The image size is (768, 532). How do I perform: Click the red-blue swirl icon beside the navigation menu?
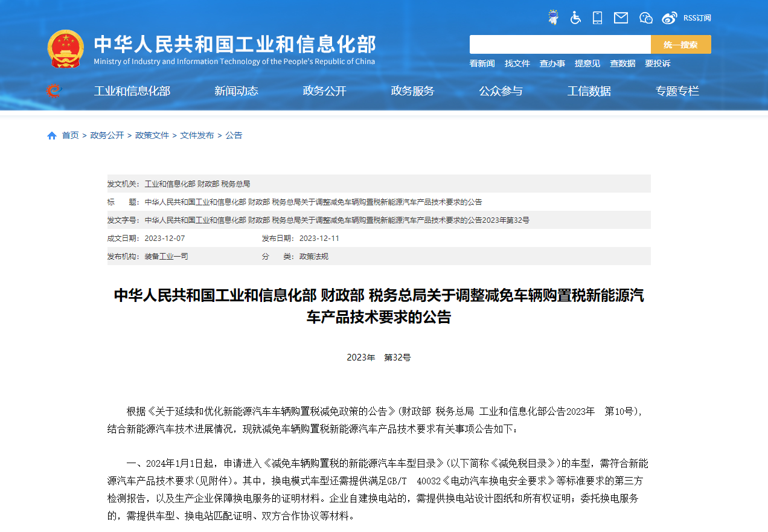click(x=54, y=91)
